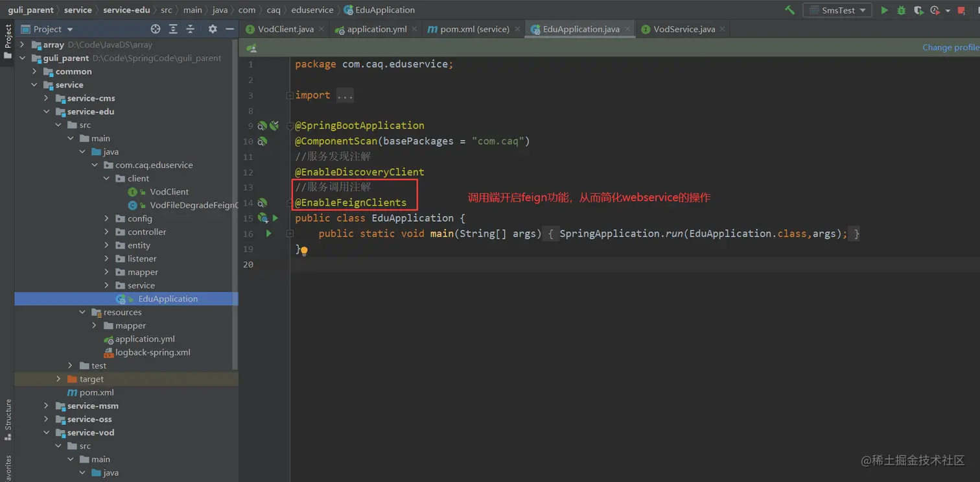This screenshot has height=482, width=980.
Task: Click Collapse All icon in Project toolbar
Action: point(191,29)
